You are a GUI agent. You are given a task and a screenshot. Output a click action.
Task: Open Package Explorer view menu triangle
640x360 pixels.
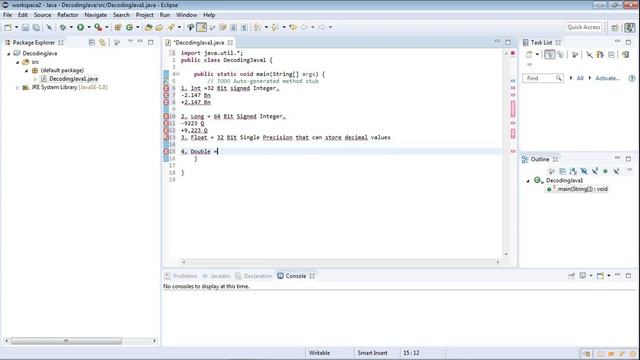(x=130, y=42)
